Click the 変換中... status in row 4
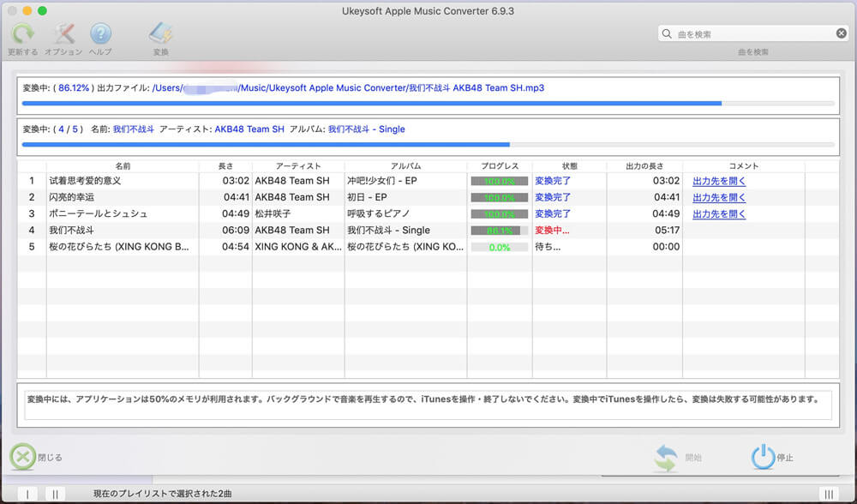The height and width of the screenshot is (504, 857). 552,231
